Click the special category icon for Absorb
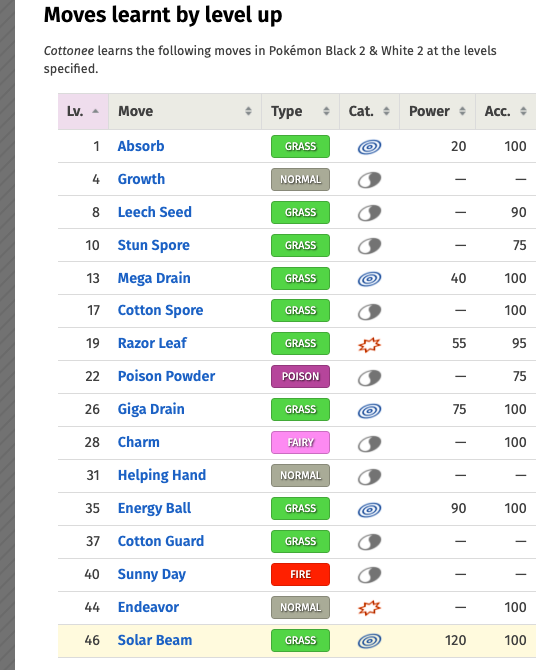557x670 pixels. coord(369,147)
